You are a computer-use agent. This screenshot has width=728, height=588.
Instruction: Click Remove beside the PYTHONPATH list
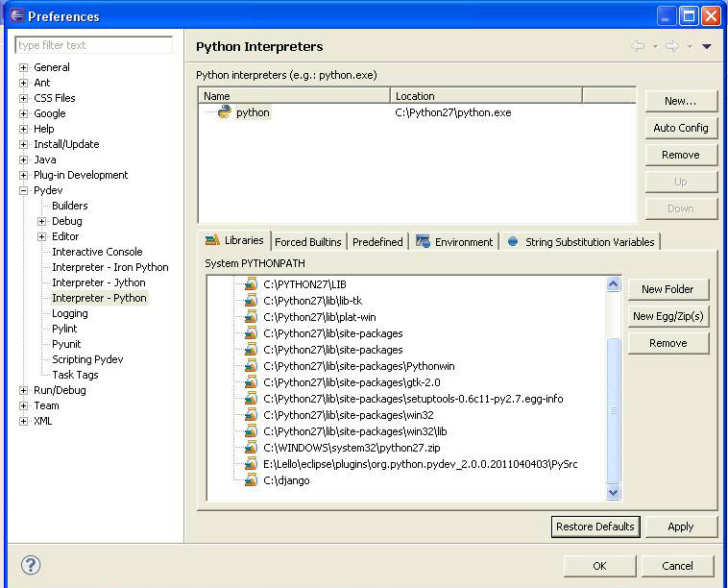point(667,343)
